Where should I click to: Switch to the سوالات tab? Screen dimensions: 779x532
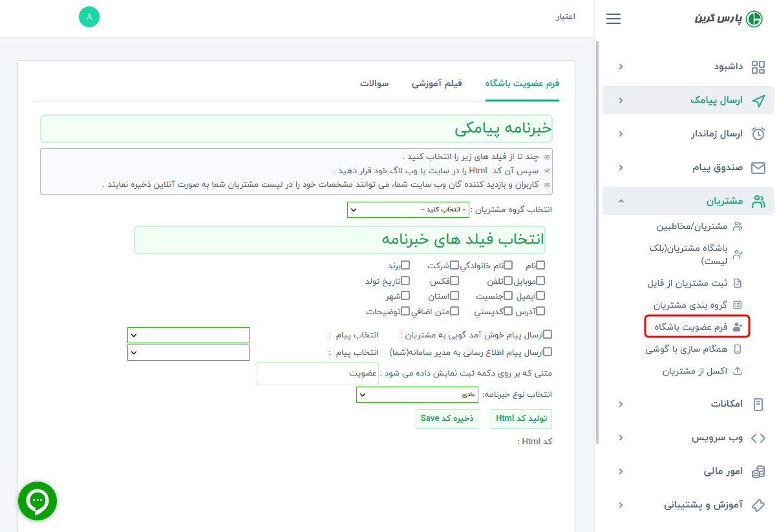pos(374,84)
